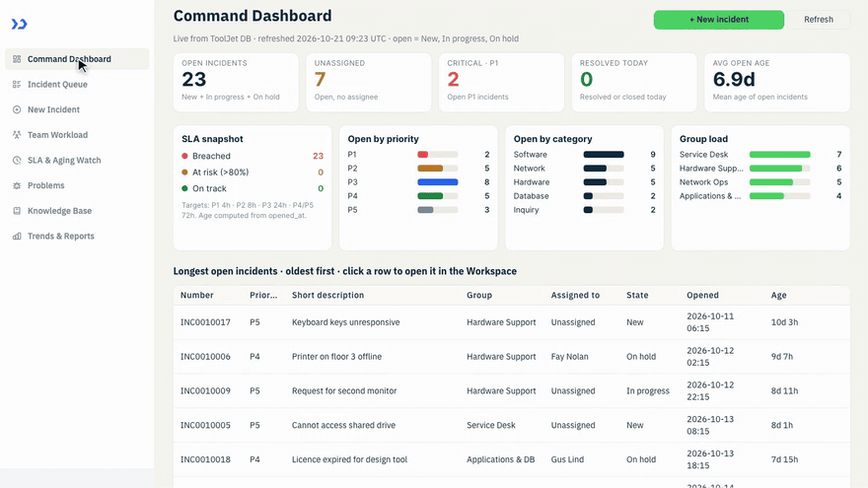The height and width of the screenshot is (488, 868).
Task: Click the State column header
Action: (x=637, y=295)
